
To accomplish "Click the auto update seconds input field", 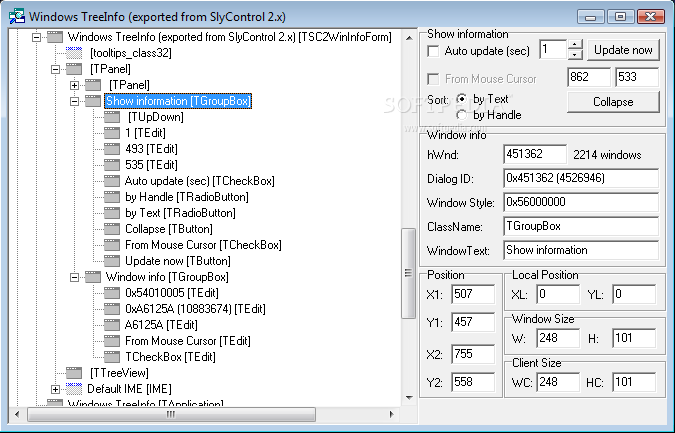I will click(x=553, y=49).
